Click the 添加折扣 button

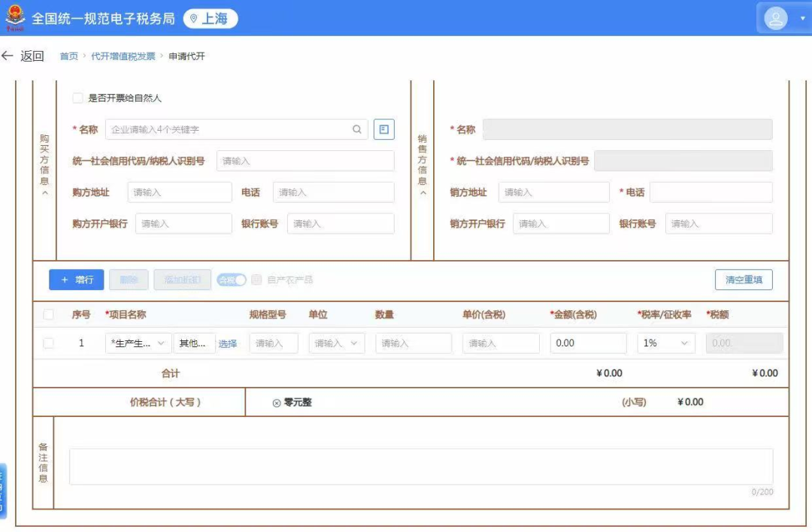pyautogui.click(x=182, y=280)
